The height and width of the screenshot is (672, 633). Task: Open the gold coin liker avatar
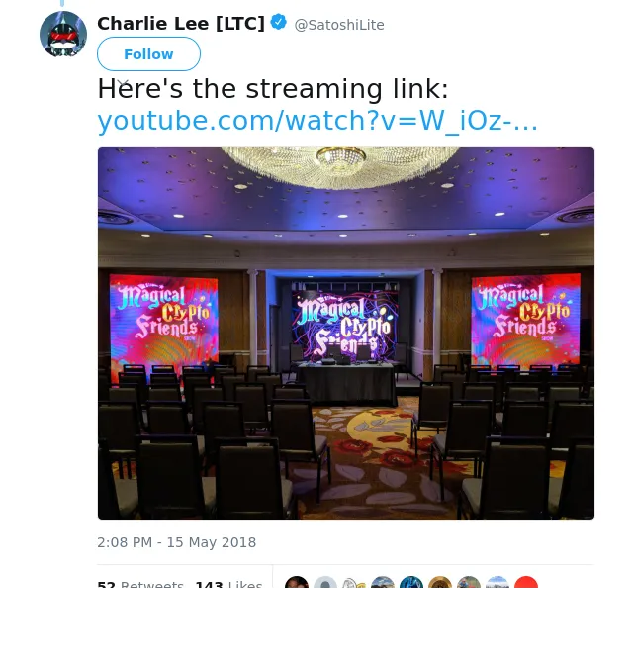(x=440, y=582)
